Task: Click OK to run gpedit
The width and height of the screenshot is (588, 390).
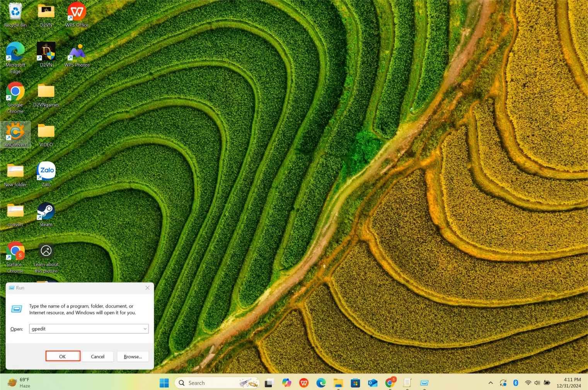Action: coord(63,356)
